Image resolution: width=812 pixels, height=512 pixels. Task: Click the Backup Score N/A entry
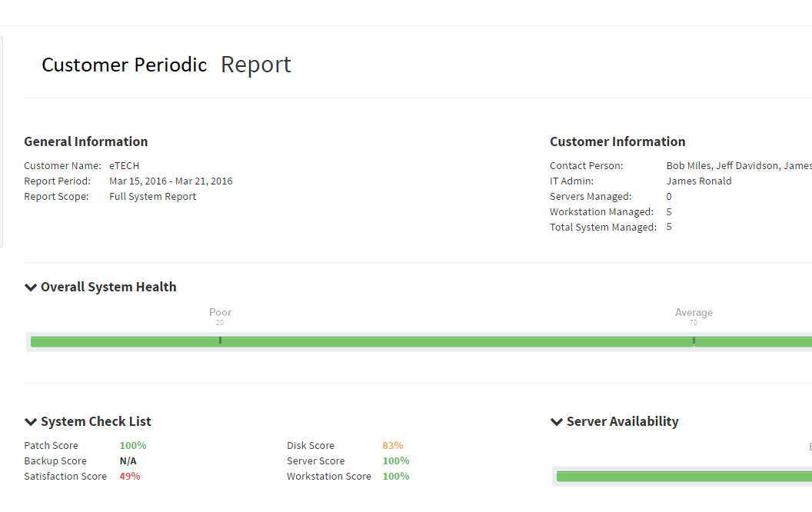128,460
